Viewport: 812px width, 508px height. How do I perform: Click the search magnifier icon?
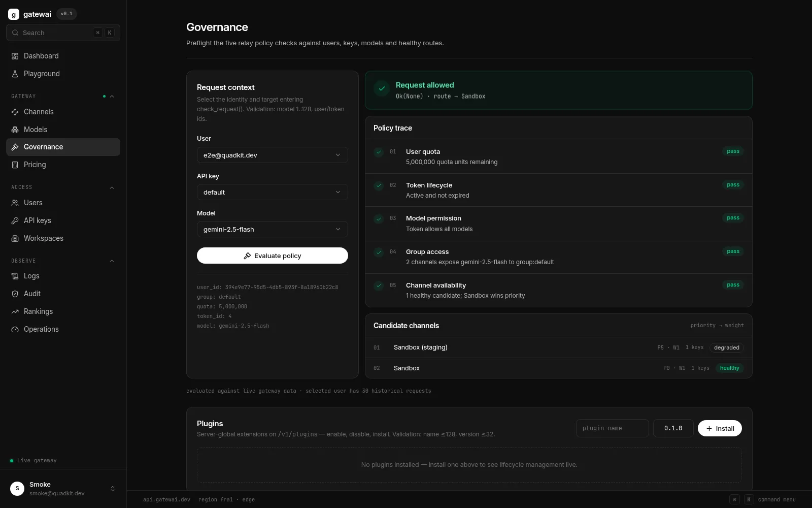tap(15, 33)
